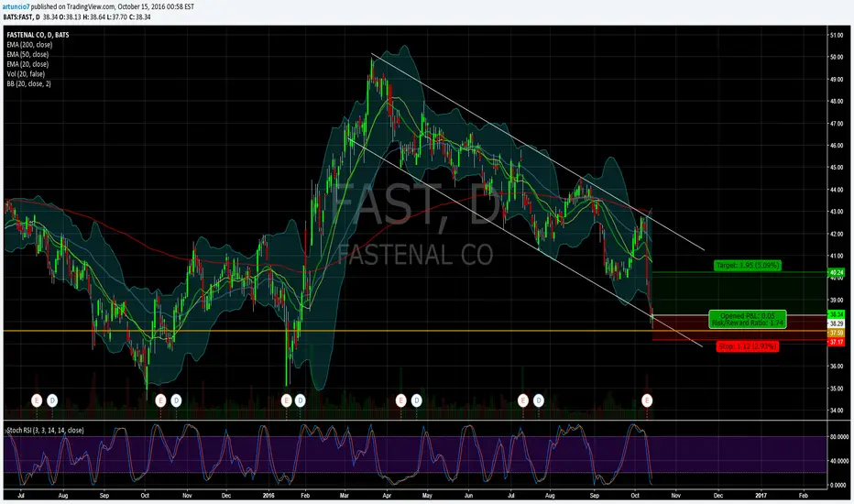Select the red Stop 1.12 (2.93%) label
The image size is (854, 504).
tap(748, 346)
